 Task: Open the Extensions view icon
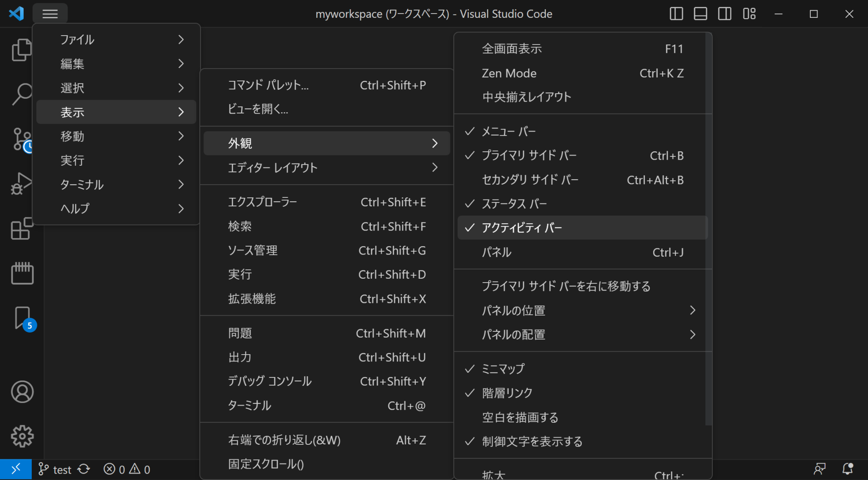tap(22, 229)
